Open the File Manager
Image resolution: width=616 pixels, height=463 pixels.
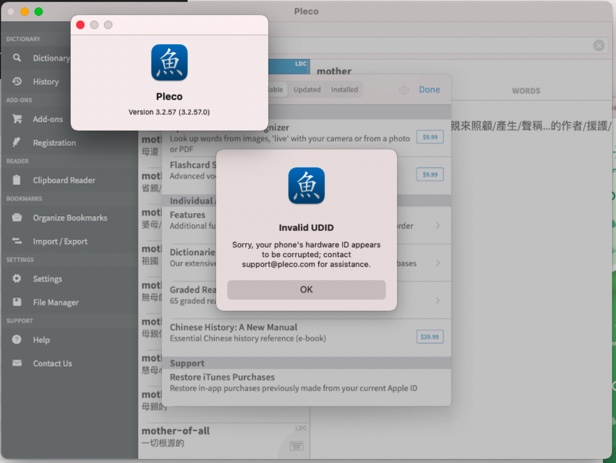[56, 302]
